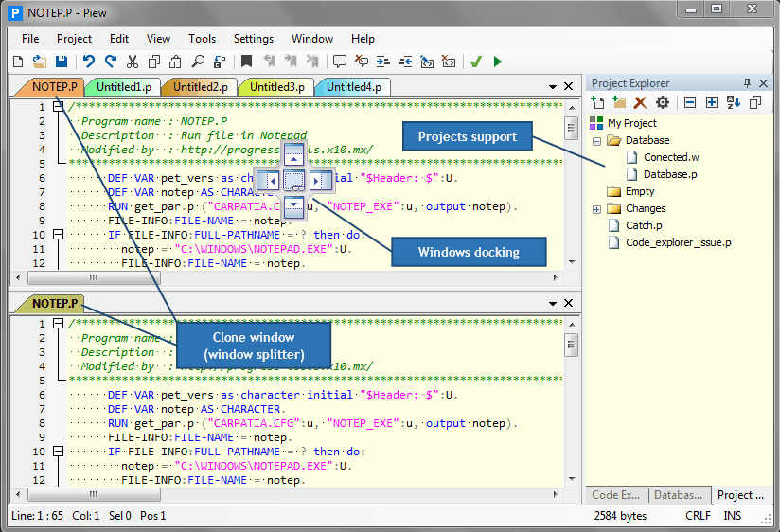Paste using the clipboard toolbar icon
The width and height of the screenshot is (780, 532).
176,62
